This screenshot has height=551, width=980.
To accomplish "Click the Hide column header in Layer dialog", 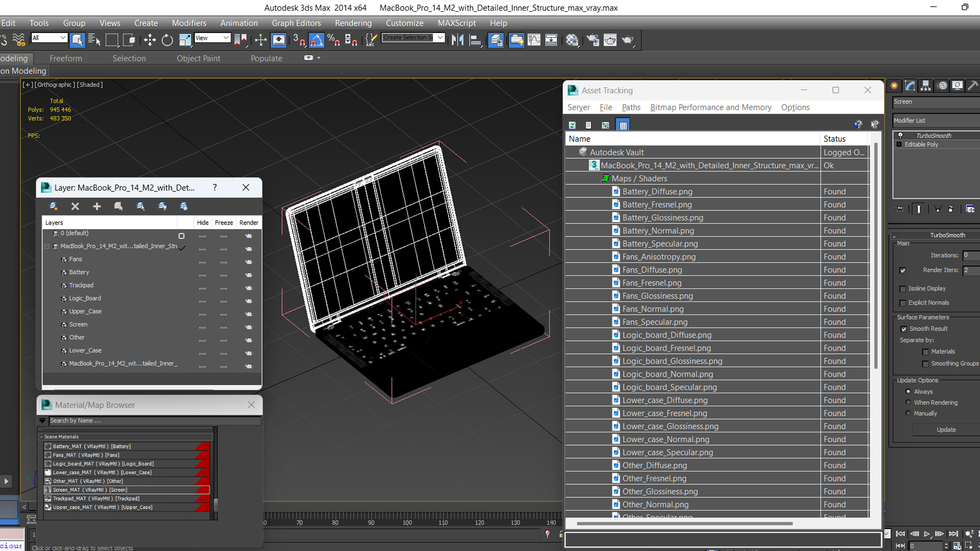I will click(203, 222).
